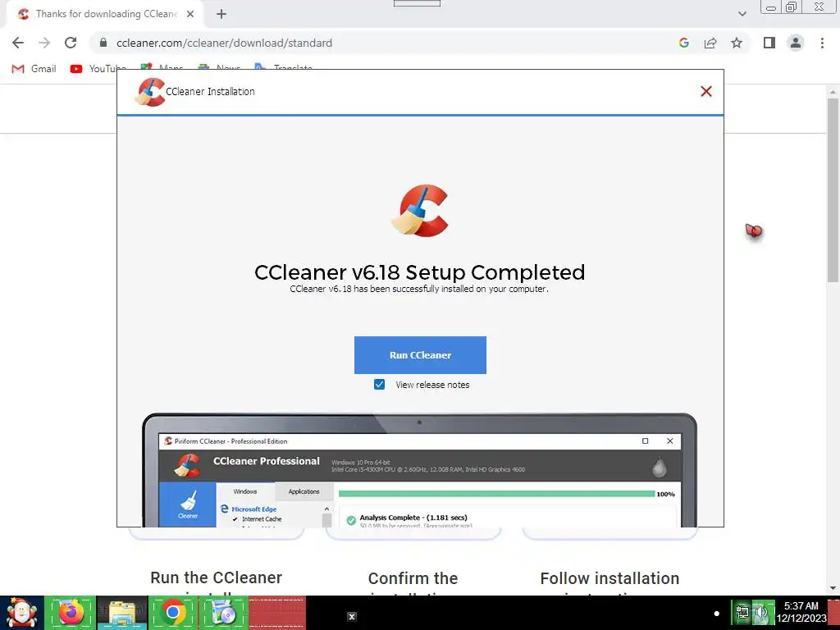Click the lock icon in the address bar
This screenshot has width=840, height=630.
(104, 43)
